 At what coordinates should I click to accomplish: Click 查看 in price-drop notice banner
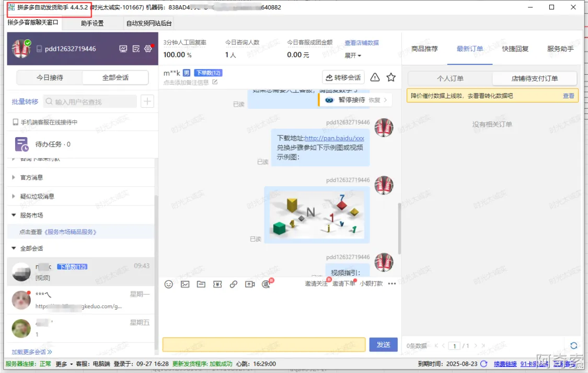pyautogui.click(x=569, y=96)
